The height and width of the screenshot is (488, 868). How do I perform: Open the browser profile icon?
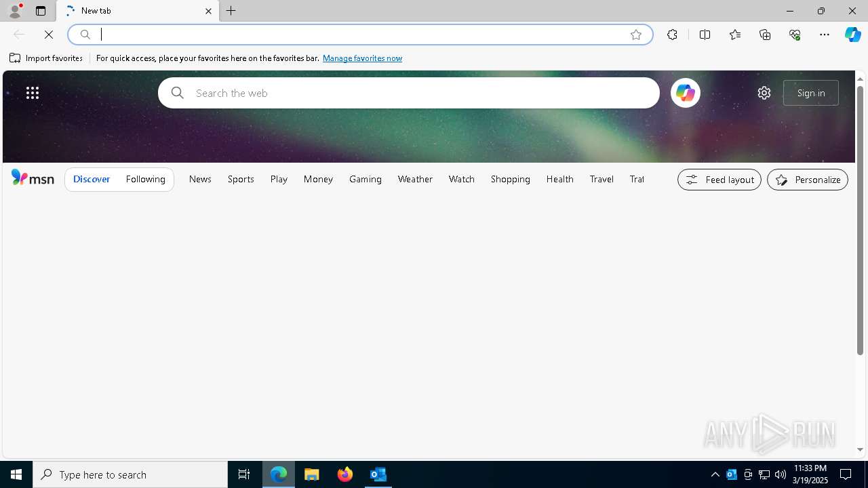[15, 11]
